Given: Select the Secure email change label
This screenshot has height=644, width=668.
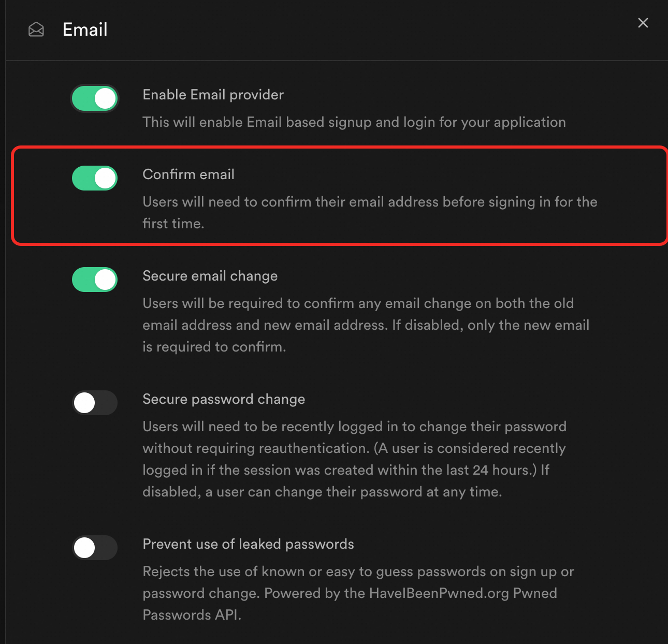Looking at the screenshot, I should [210, 276].
